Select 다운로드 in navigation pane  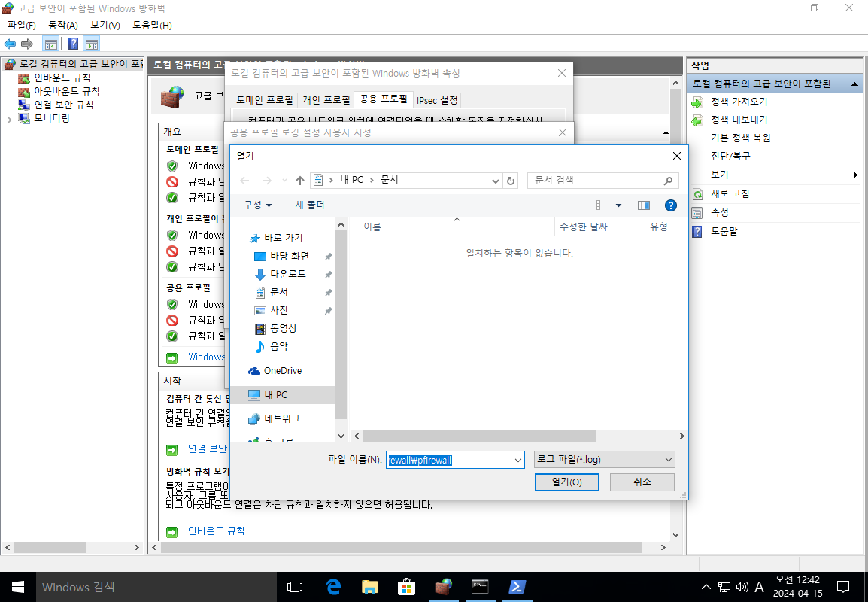click(x=287, y=274)
